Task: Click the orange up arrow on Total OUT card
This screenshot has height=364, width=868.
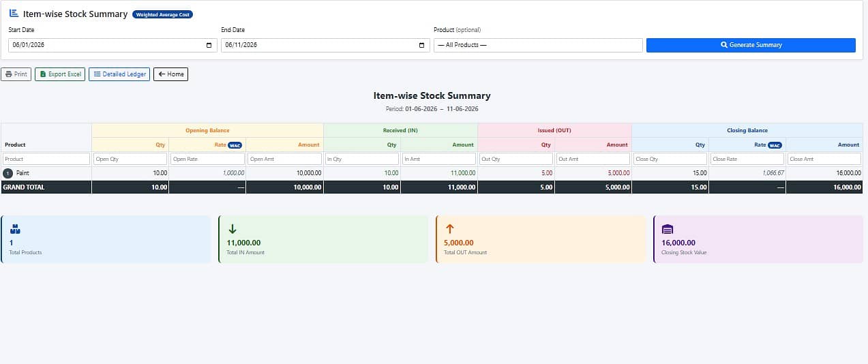Action: pyautogui.click(x=449, y=230)
